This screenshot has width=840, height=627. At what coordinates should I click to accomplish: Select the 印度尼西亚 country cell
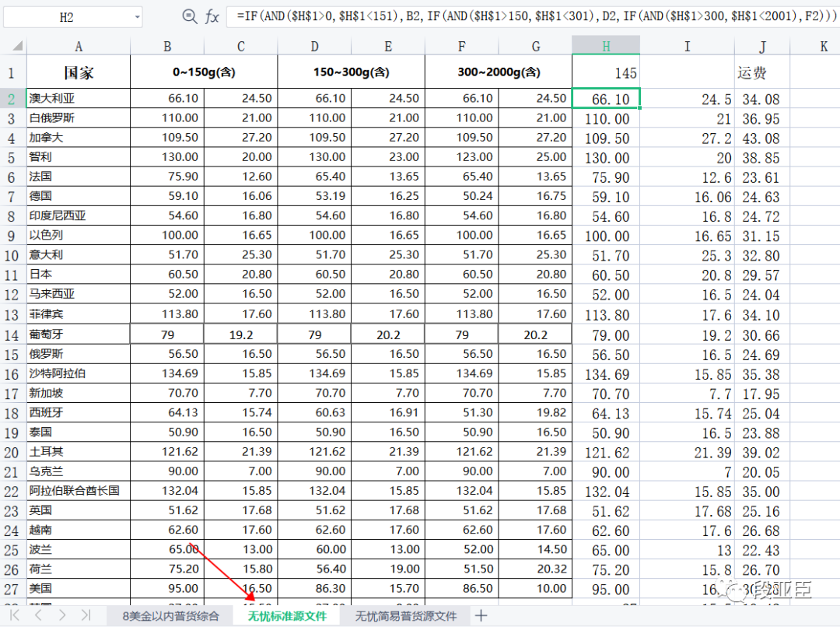click(x=79, y=215)
